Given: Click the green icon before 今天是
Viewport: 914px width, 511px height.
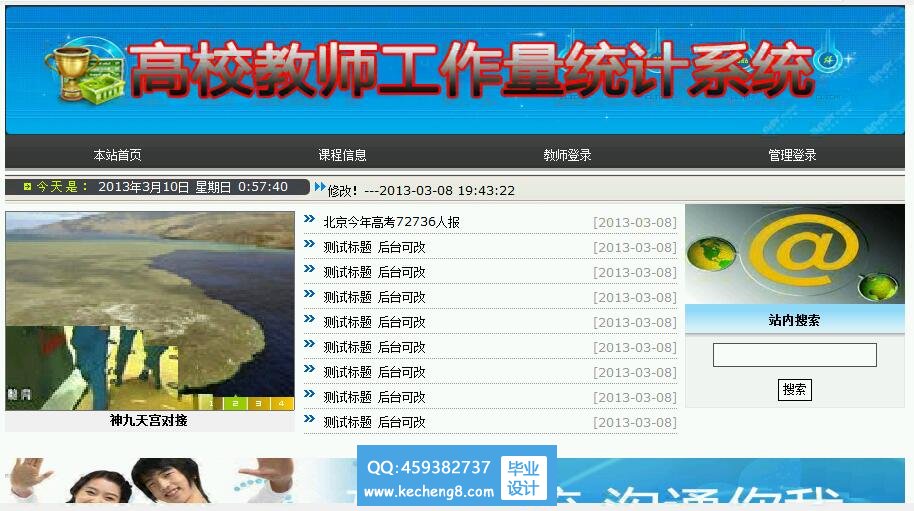Looking at the screenshot, I should tap(27, 187).
